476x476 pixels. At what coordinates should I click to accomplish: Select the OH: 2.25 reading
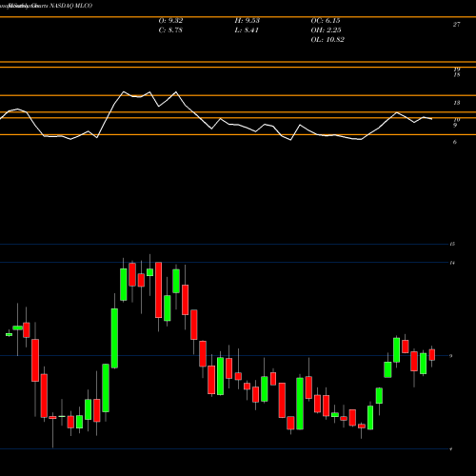(326, 30)
